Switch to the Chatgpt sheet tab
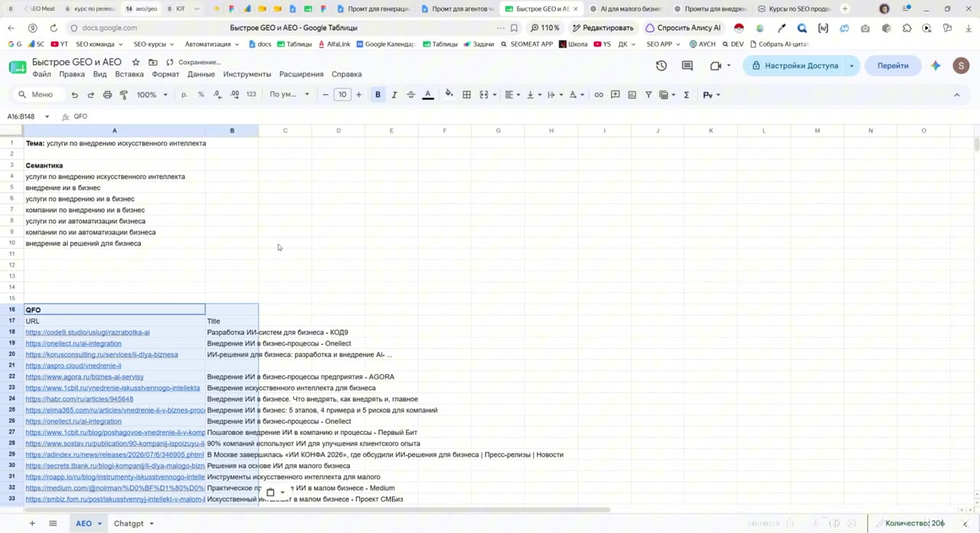The width and height of the screenshot is (980, 533). 129,524
